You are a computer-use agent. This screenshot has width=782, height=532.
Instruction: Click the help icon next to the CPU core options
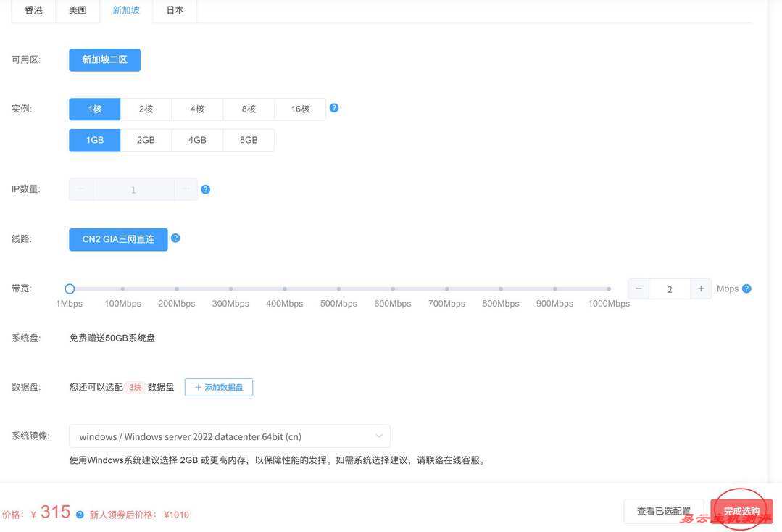pos(334,107)
